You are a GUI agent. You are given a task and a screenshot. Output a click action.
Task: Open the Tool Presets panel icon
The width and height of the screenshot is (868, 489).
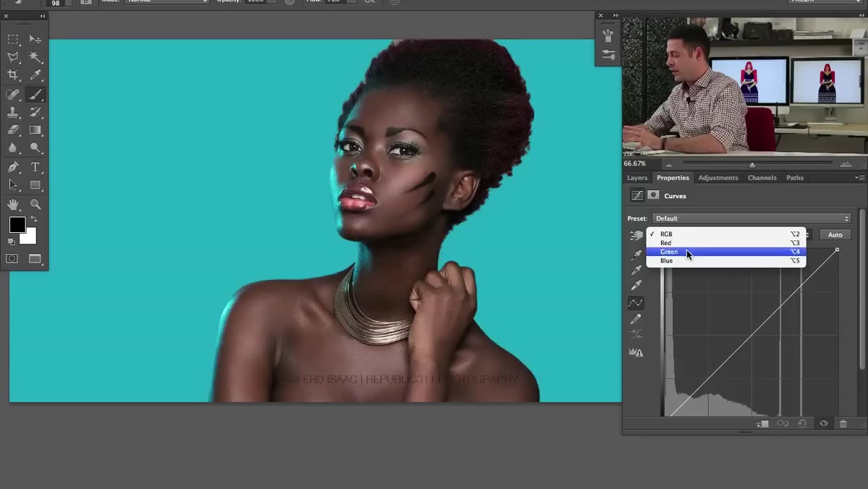pyautogui.click(x=608, y=56)
